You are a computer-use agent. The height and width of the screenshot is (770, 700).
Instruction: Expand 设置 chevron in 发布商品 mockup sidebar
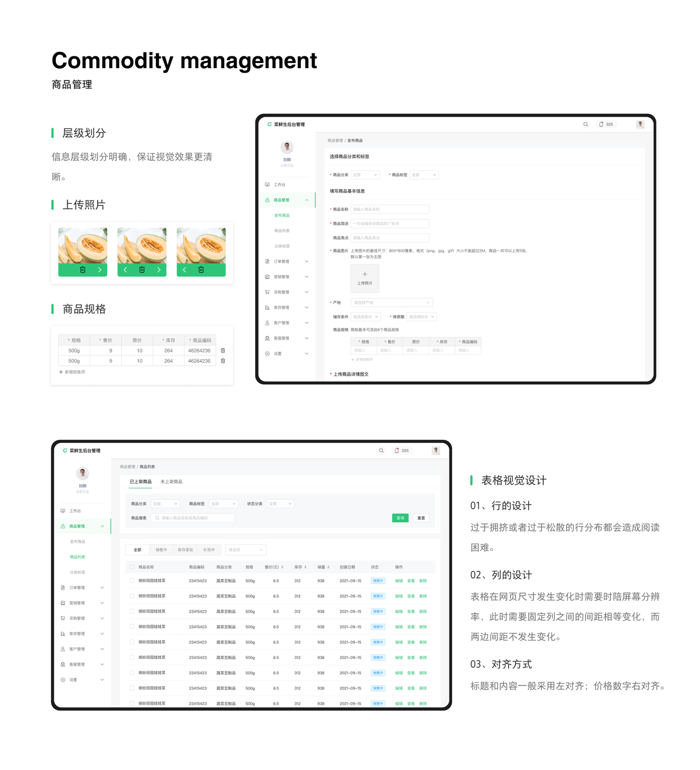307,353
